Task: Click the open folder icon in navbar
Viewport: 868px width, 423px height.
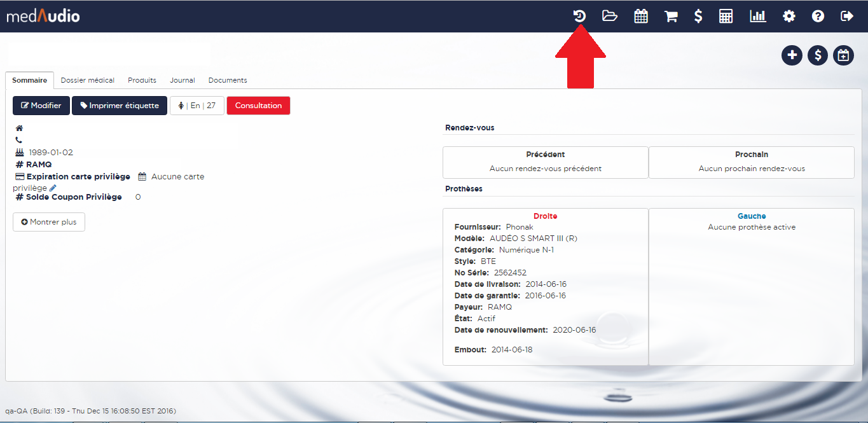Action: (x=610, y=17)
